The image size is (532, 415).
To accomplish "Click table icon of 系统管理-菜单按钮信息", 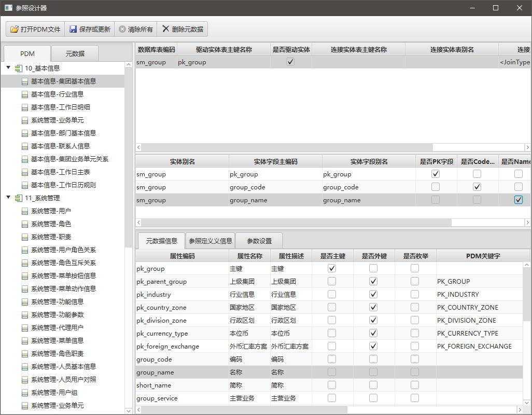I will tap(25, 276).
